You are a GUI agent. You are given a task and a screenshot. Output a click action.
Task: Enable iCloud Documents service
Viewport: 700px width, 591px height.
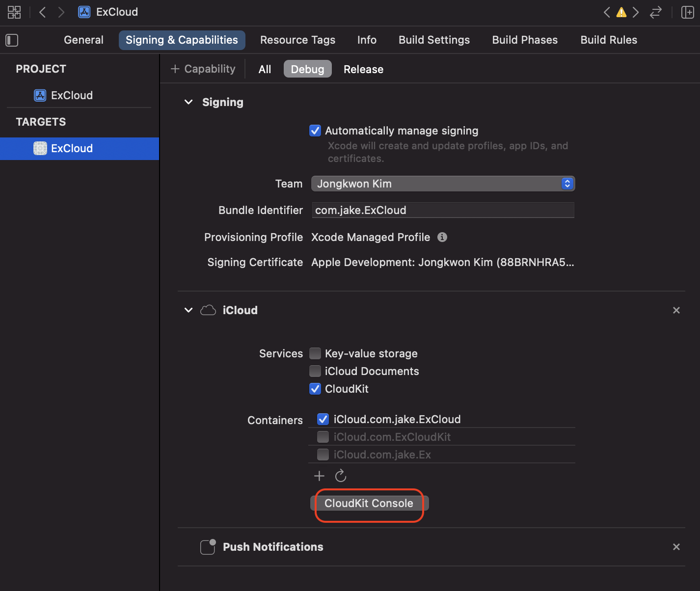pyautogui.click(x=315, y=371)
